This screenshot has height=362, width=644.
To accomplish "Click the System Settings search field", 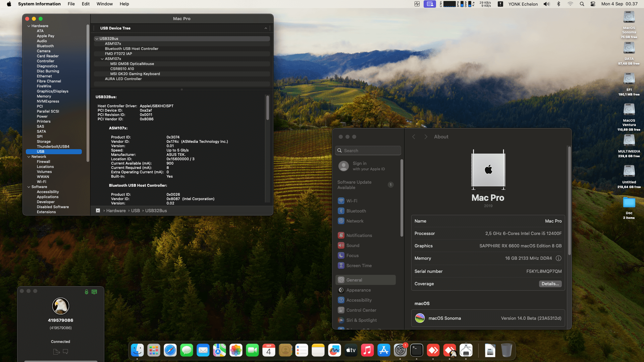I will pyautogui.click(x=368, y=151).
